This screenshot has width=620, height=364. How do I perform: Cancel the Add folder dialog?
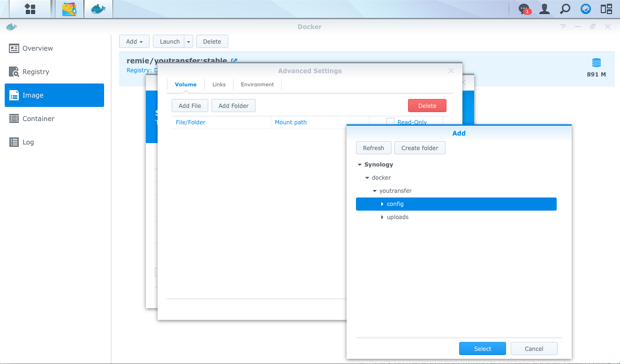click(534, 349)
